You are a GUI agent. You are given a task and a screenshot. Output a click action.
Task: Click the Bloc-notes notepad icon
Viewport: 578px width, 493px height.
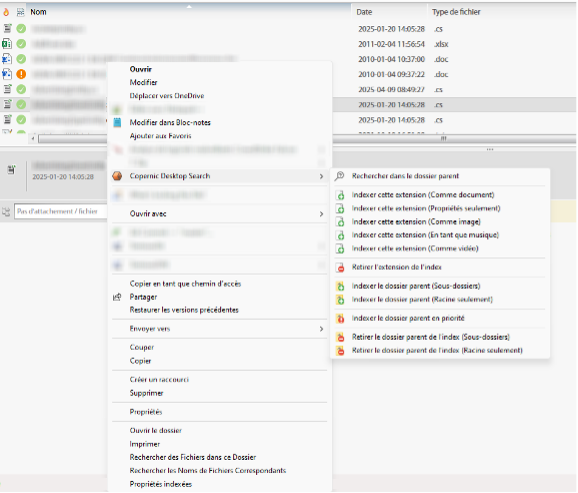click(x=117, y=122)
